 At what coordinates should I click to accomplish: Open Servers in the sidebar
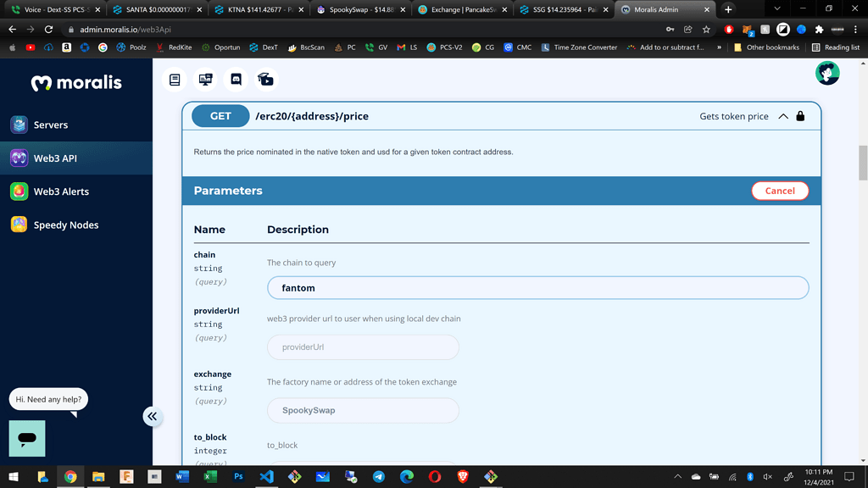coord(76,125)
